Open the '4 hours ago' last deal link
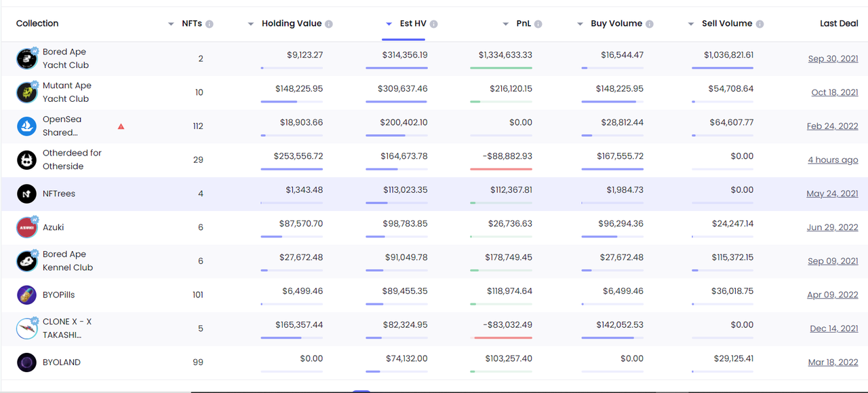This screenshot has height=393, width=868. click(x=833, y=160)
